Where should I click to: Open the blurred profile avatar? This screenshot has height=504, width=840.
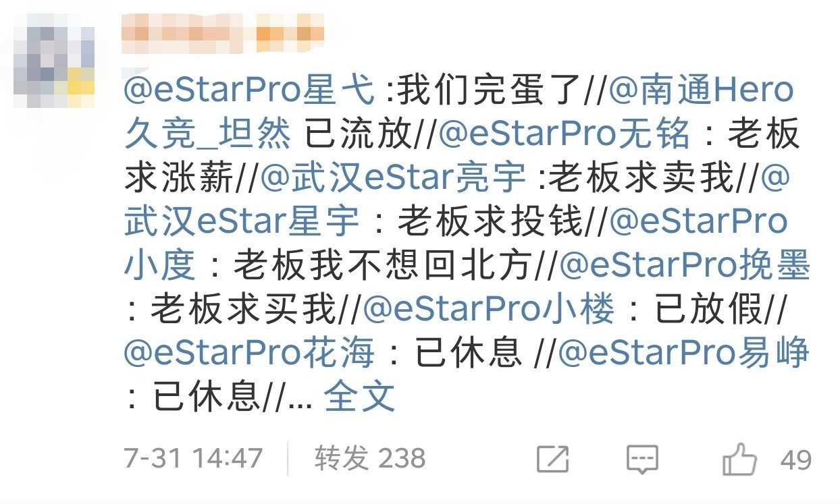57,64
